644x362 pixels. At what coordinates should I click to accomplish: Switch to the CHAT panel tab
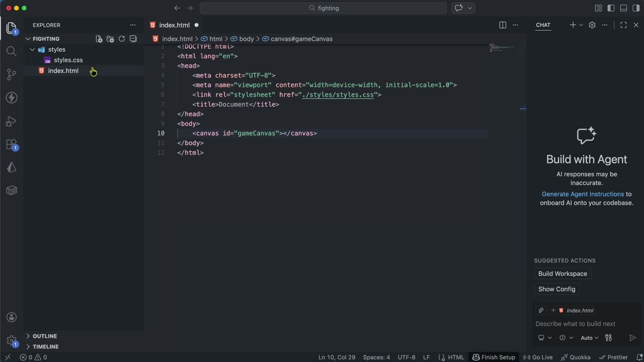coord(543,25)
